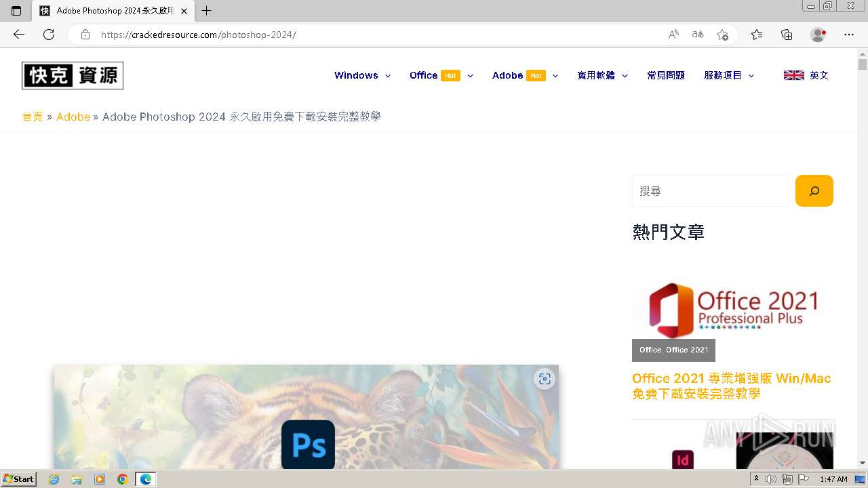The width and height of the screenshot is (868, 488).
Task: Expand the 服務項目 chevron
Action: (x=751, y=76)
